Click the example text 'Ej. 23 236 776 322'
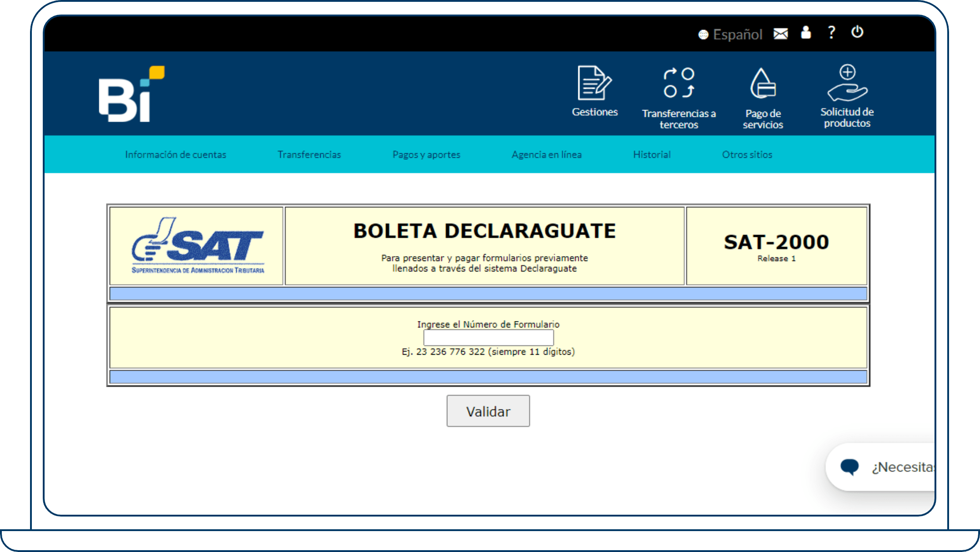 (x=443, y=352)
